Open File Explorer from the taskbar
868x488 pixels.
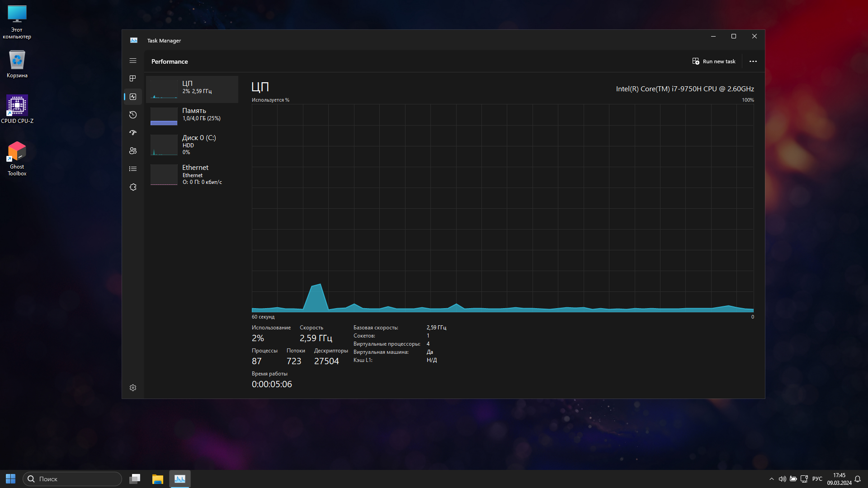pos(157,479)
